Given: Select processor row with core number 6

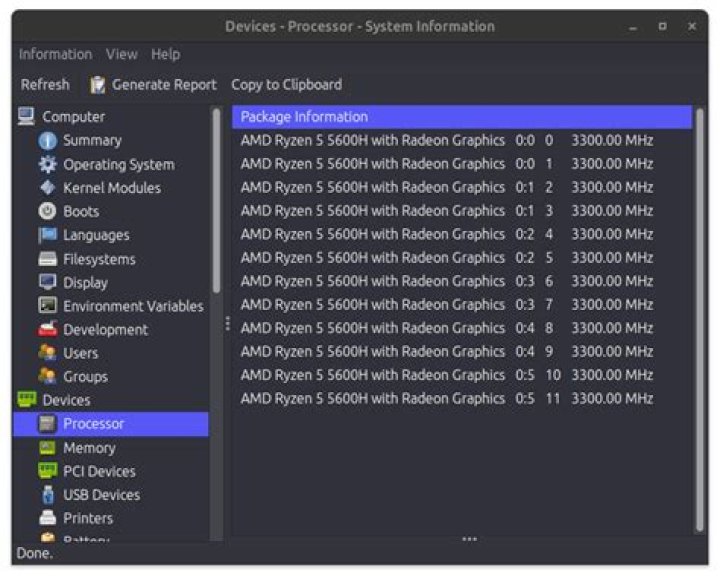Looking at the screenshot, I should (461, 281).
